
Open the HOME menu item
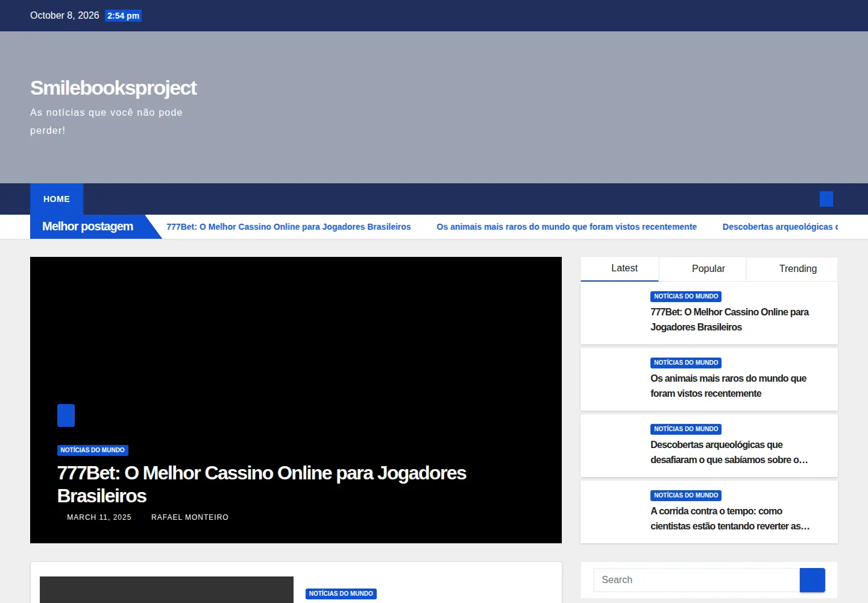[57, 199]
